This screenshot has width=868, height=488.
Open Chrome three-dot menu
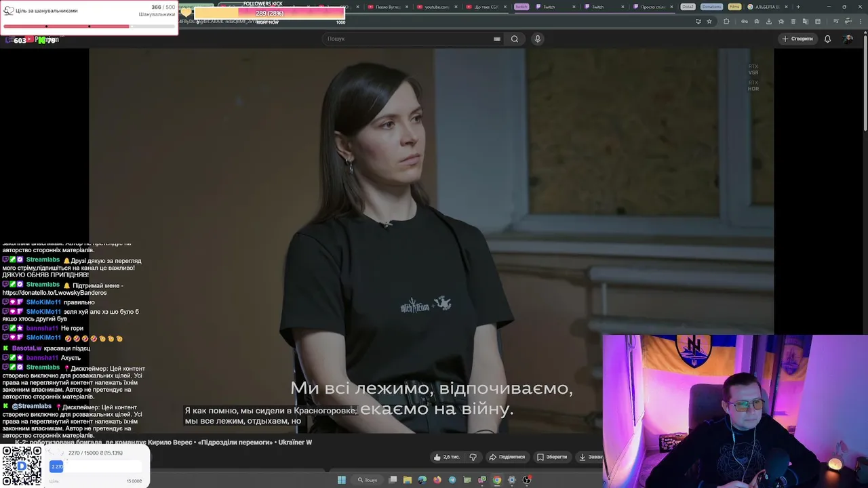pos(861,21)
